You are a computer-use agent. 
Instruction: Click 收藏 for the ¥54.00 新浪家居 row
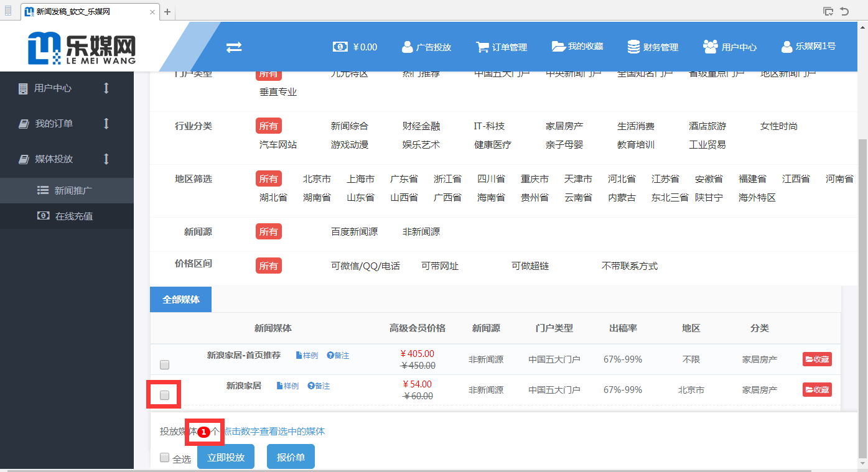click(817, 390)
